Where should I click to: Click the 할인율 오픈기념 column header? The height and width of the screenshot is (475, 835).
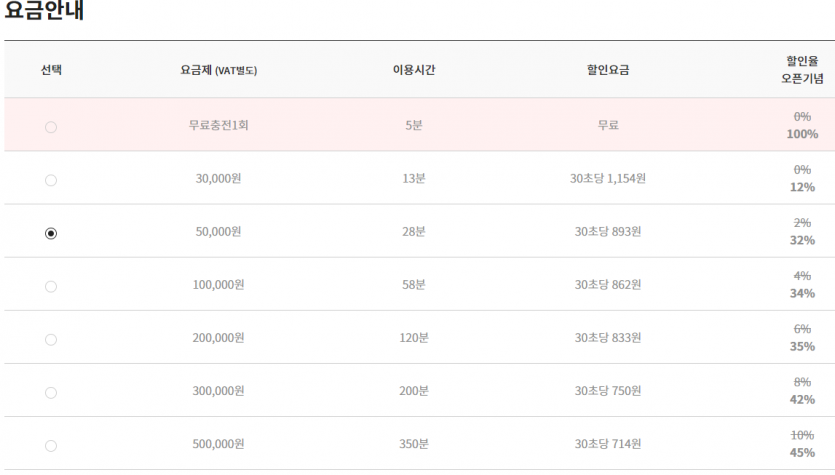pyautogui.click(x=802, y=70)
